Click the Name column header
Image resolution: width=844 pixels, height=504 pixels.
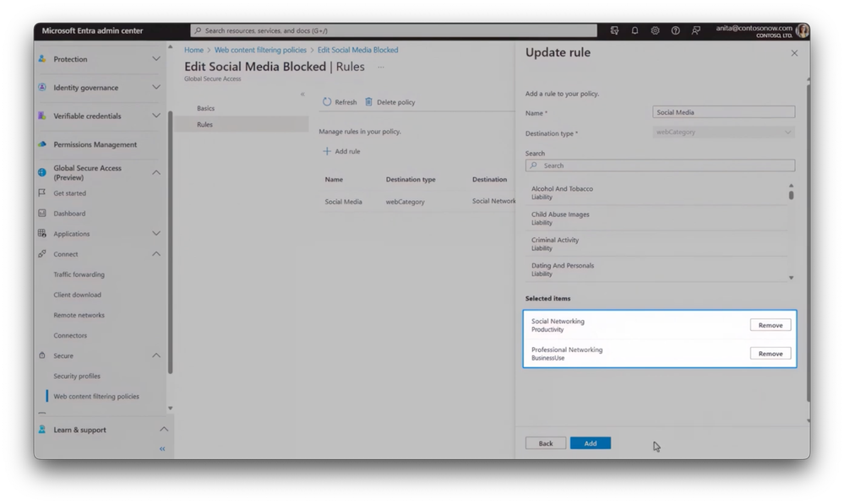334,180
